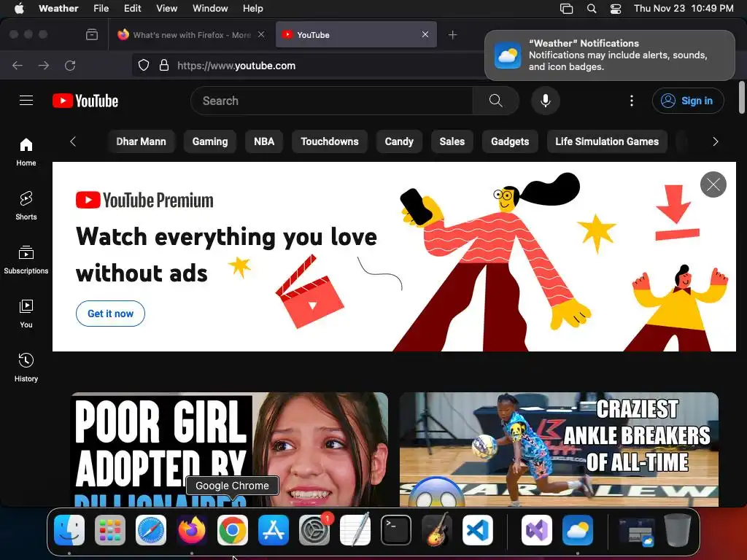Open Terminal from the Dock

coord(396,530)
